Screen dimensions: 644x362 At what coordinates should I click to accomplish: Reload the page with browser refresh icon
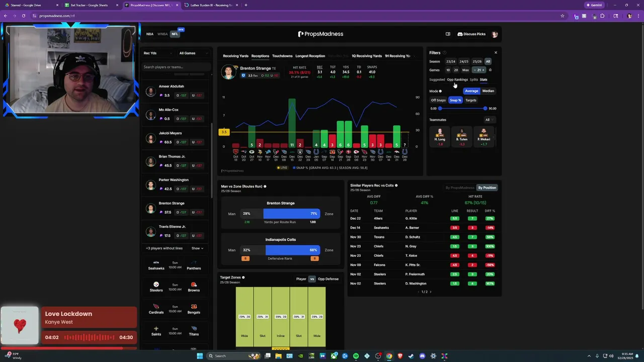pos(23,16)
